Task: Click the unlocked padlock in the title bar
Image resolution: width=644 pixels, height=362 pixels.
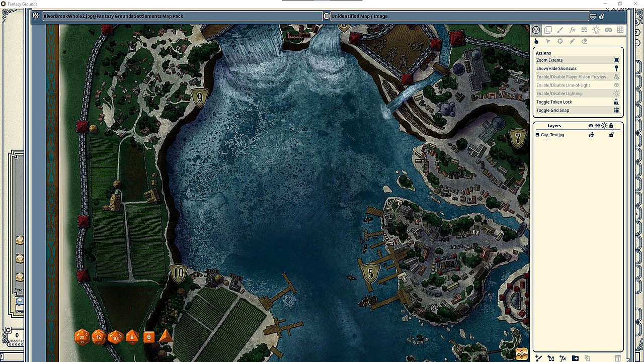Action: click(601, 17)
